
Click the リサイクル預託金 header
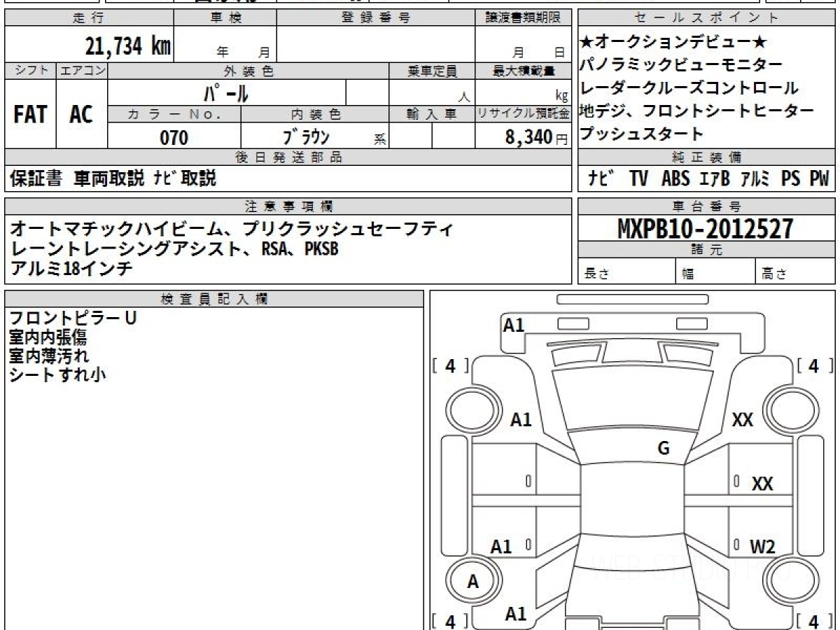[523, 114]
